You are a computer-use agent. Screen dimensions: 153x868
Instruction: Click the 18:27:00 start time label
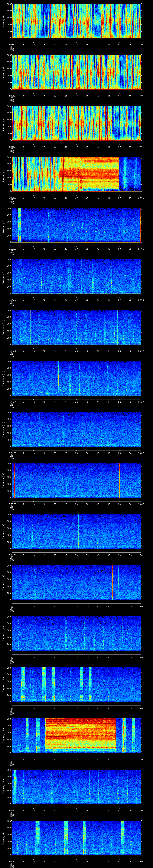point(12,606)
